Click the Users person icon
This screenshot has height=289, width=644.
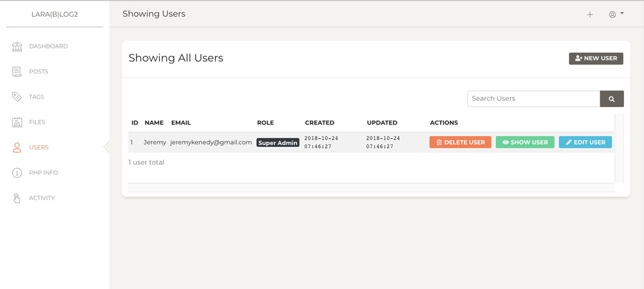coord(17,148)
